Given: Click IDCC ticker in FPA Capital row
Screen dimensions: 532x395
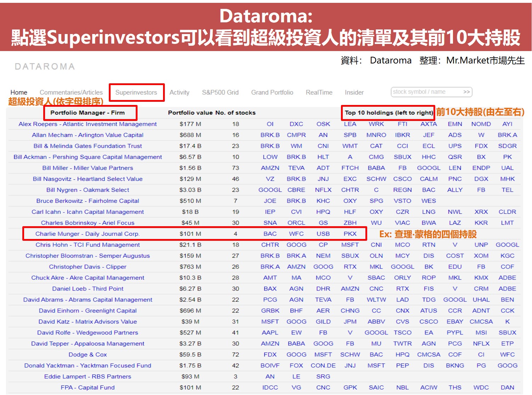Looking at the screenshot, I should 270,388.
